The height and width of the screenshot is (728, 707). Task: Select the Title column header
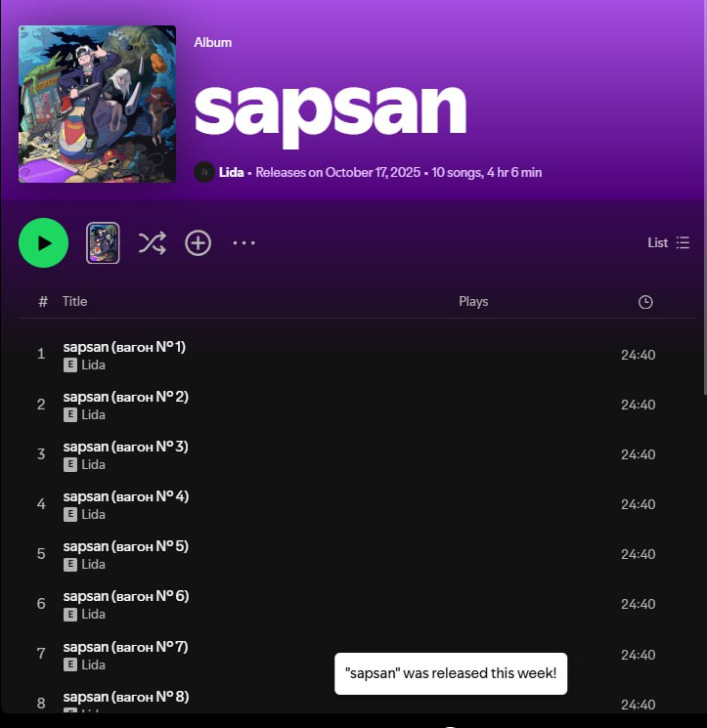[x=74, y=301]
